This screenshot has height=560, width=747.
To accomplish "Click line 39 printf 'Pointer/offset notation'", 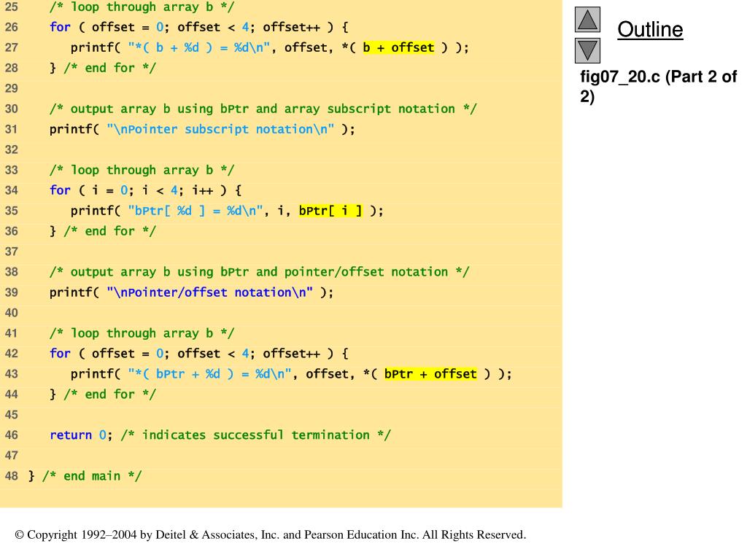I will point(191,292).
